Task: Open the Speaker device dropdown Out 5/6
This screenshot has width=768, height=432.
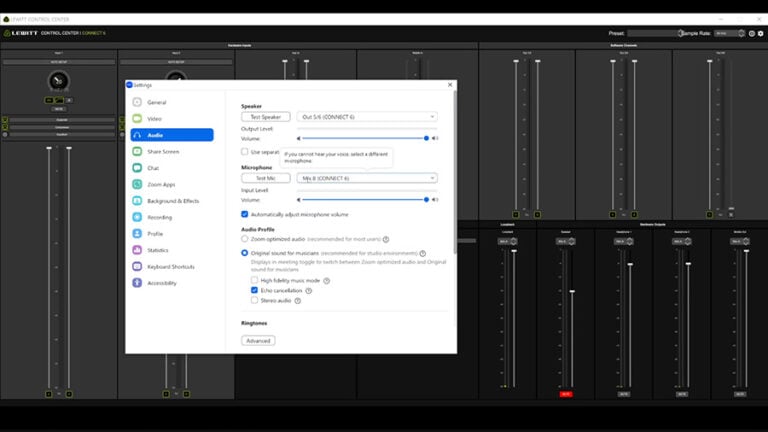Action: click(x=367, y=117)
